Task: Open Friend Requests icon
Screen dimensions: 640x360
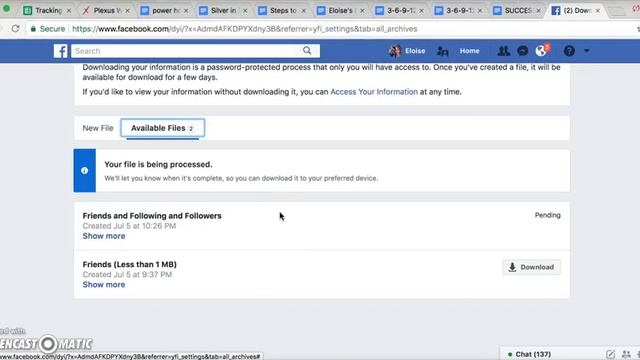Action: (503, 51)
